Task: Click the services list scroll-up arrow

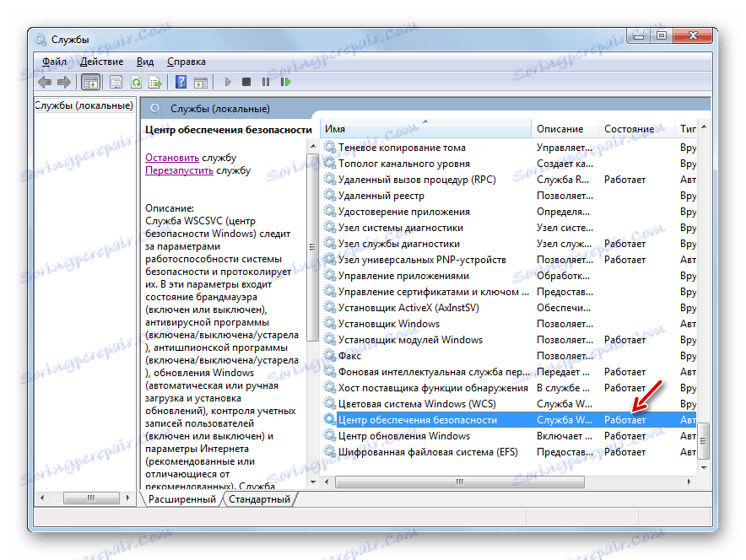Action: 704,127
